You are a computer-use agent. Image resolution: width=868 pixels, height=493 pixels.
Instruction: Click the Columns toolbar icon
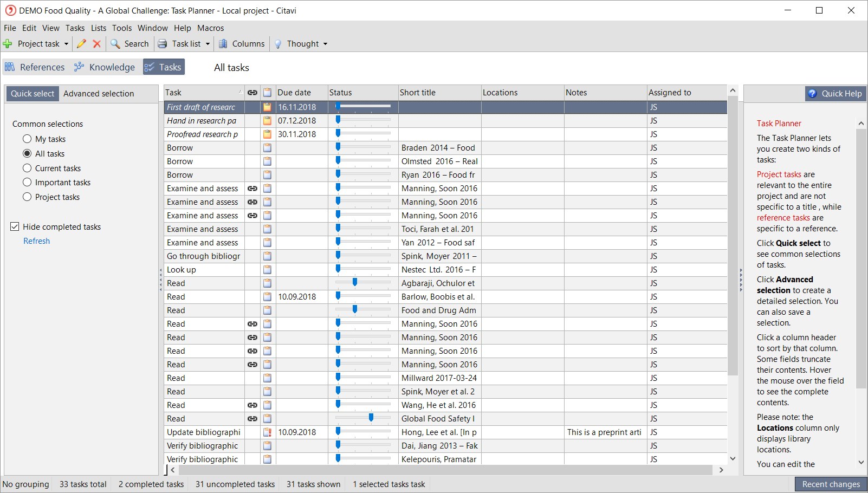223,44
